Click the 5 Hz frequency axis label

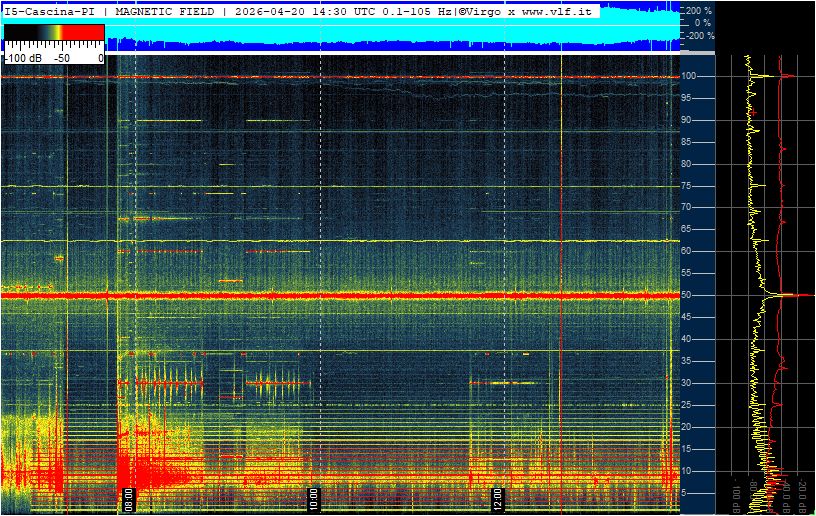[684, 493]
